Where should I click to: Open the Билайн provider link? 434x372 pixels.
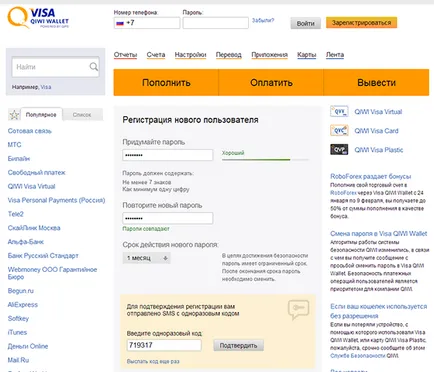point(19,159)
